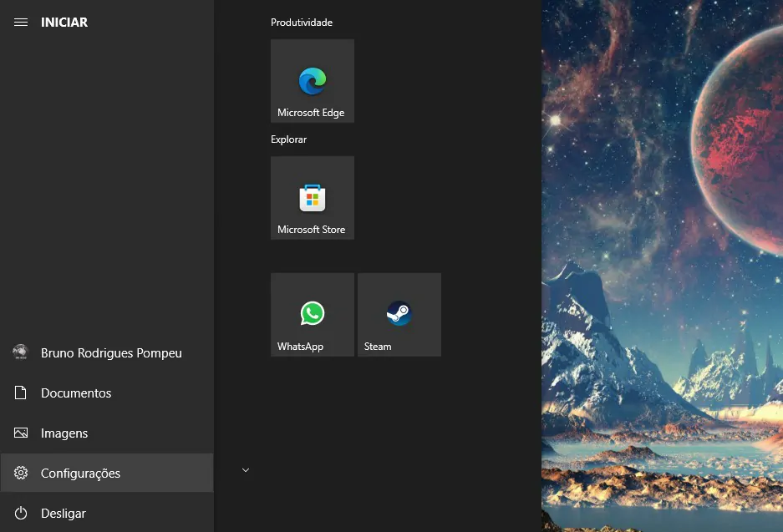This screenshot has width=783, height=532.
Task: Launch the Steam tile
Action: [x=399, y=314]
